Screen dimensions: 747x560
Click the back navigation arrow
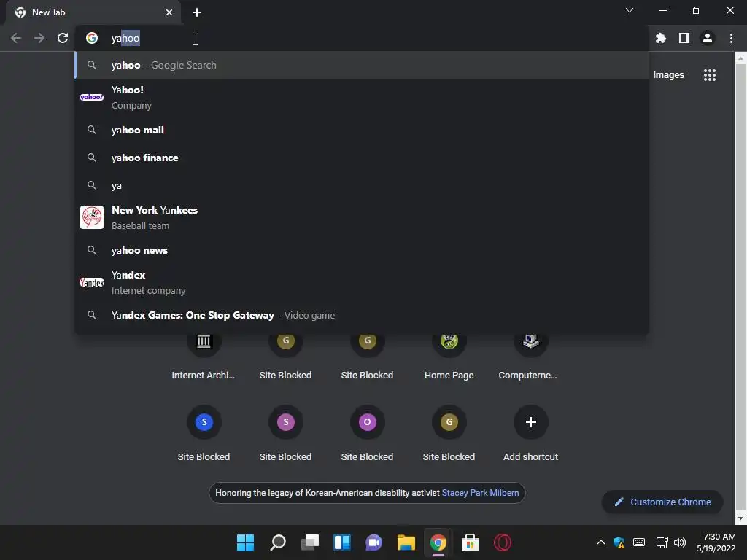16,38
